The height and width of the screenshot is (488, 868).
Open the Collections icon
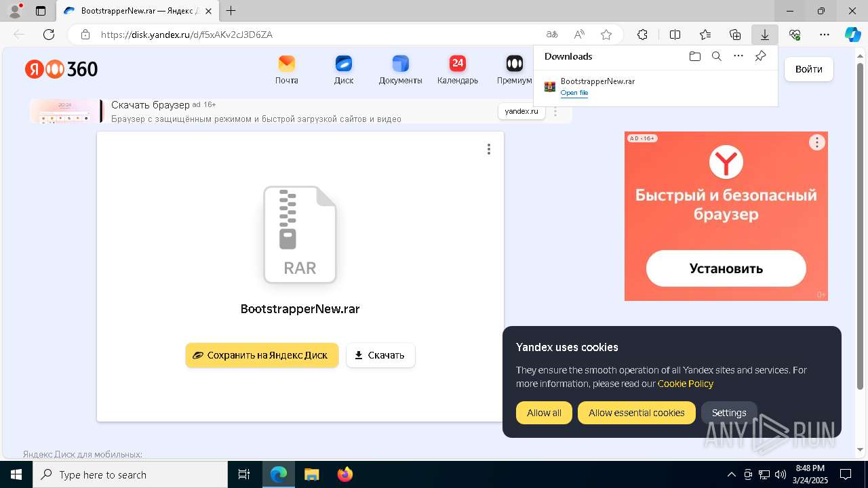735,35
